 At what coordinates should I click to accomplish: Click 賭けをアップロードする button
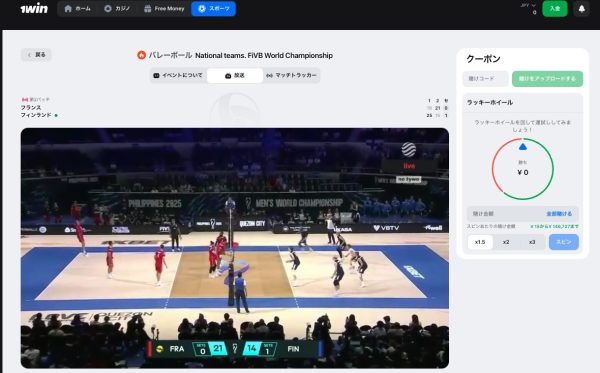pos(547,78)
